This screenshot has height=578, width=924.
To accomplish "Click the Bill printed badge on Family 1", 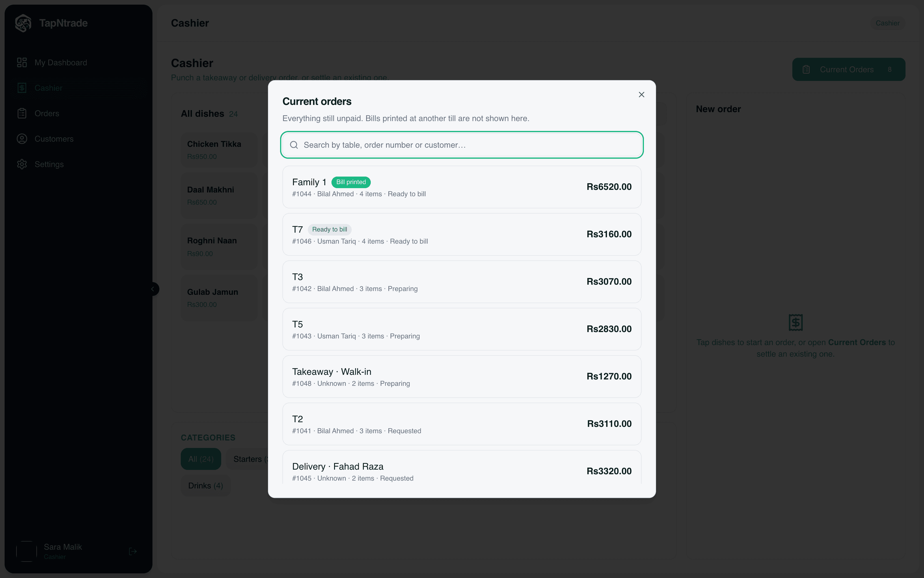I will click(351, 182).
